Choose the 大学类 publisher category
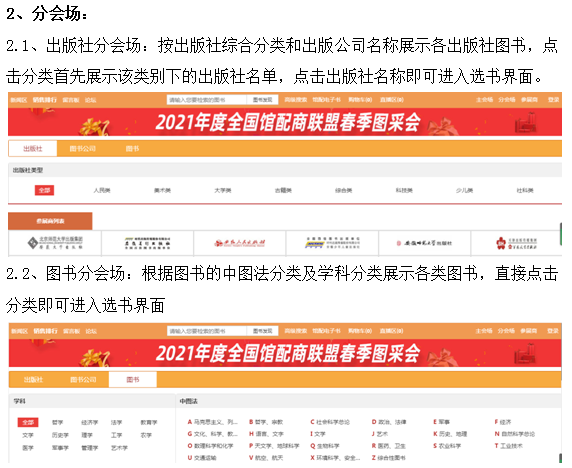The width and height of the screenshot is (572, 468). tap(223, 190)
